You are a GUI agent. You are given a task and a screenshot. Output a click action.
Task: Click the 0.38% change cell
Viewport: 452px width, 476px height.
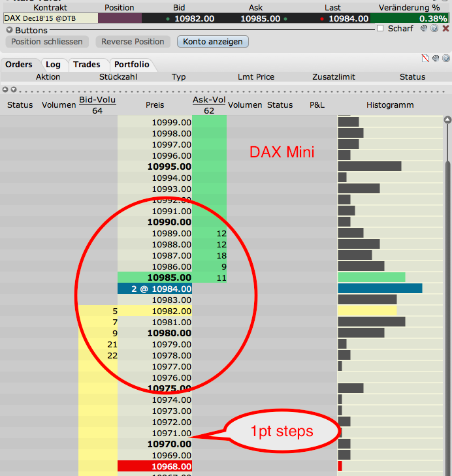tap(409, 18)
